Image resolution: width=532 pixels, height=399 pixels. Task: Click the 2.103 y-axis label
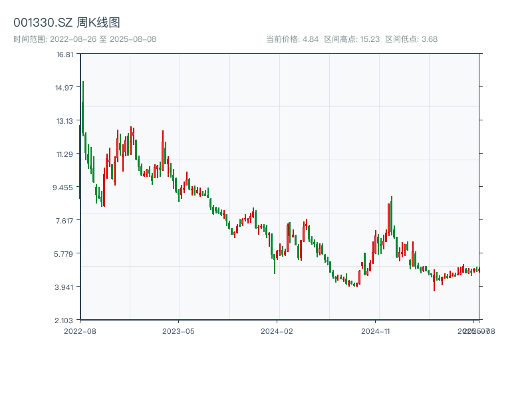pyautogui.click(x=64, y=321)
